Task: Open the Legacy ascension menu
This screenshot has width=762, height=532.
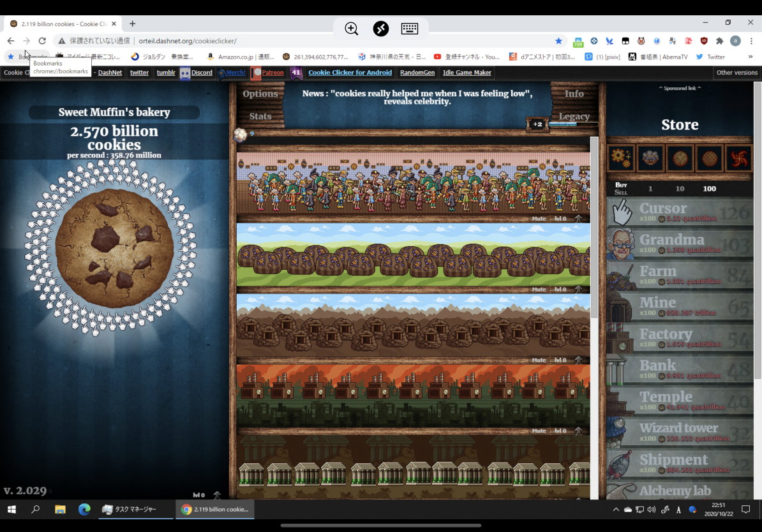Action: click(574, 116)
